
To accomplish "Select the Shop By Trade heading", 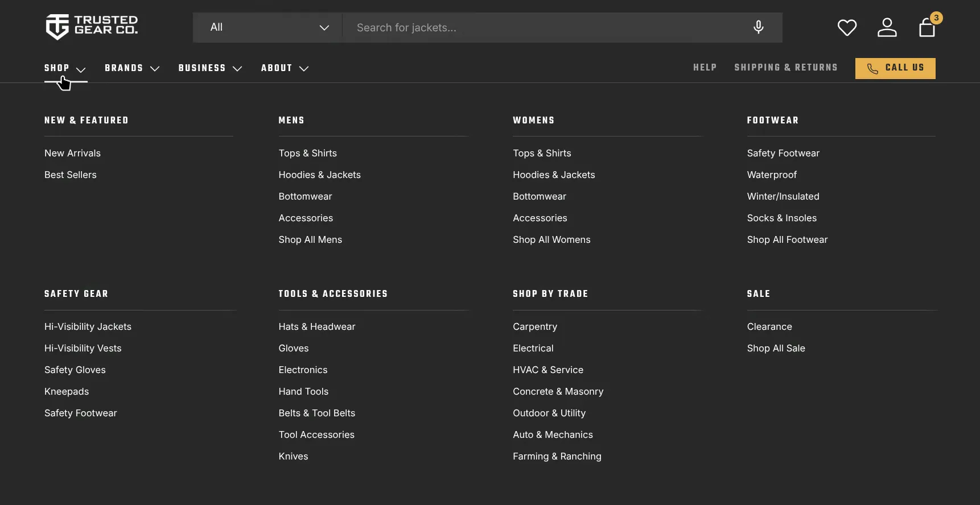I will pyautogui.click(x=550, y=293).
